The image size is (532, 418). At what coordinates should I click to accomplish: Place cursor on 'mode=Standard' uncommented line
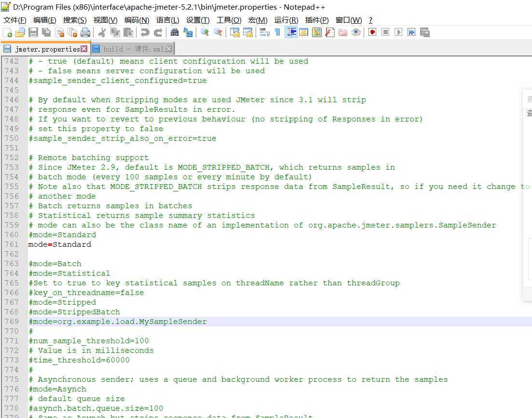pyautogui.click(x=60, y=244)
